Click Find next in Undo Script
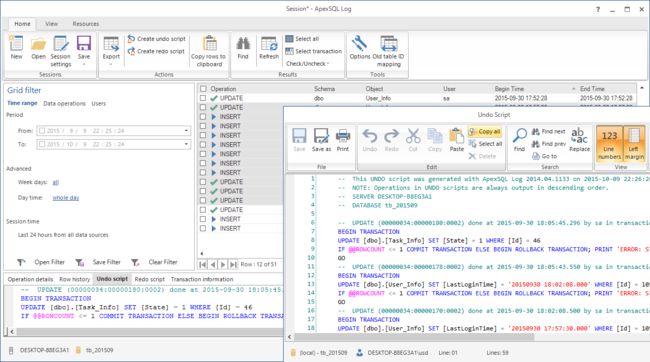 [548, 131]
